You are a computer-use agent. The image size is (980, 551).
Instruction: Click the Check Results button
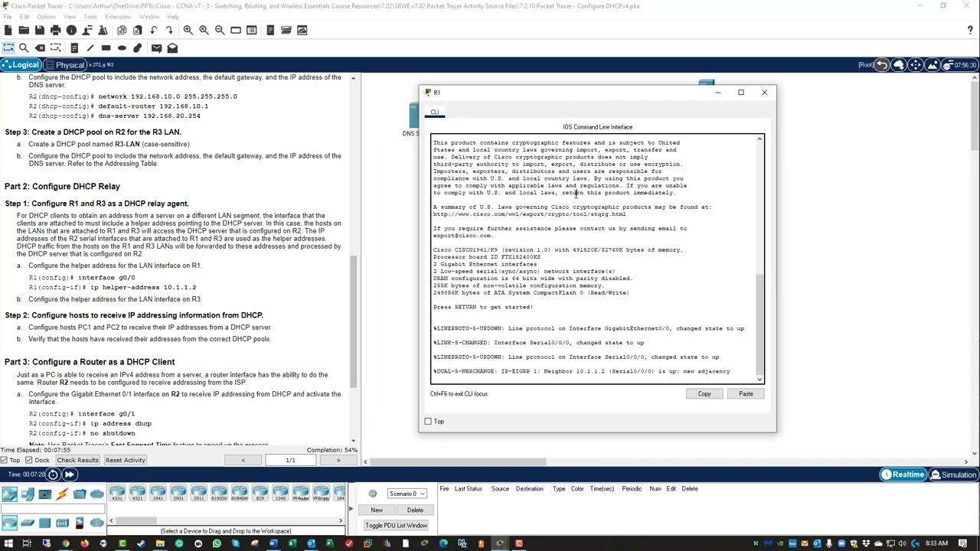pyautogui.click(x=77, y=460)
